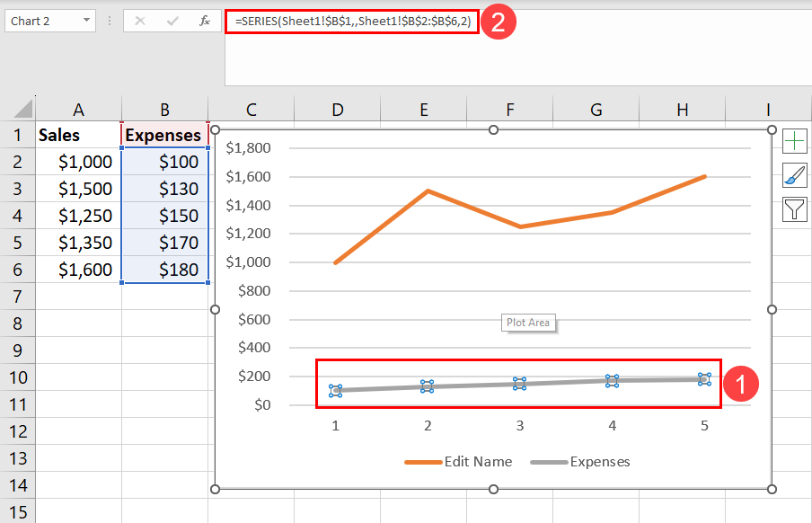Select column F header
Screen dimensions: 812x523
[x=510, y=110]
